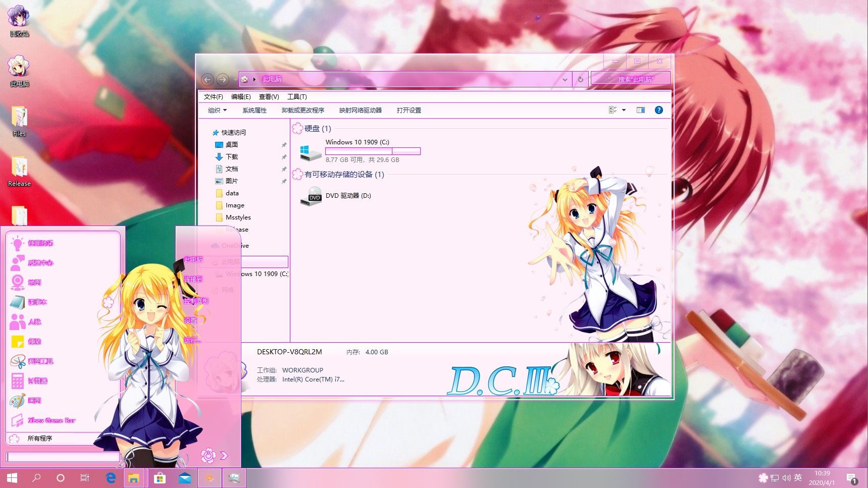This screenshot has height=488, width=868.
Task: Open the 文件(F) menu
Action: [213, 96]
